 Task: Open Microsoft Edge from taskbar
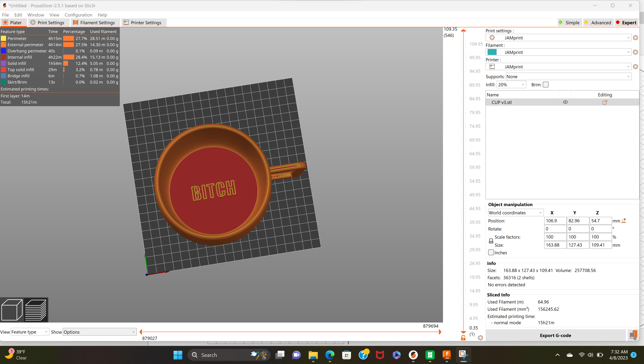point(330,355)
